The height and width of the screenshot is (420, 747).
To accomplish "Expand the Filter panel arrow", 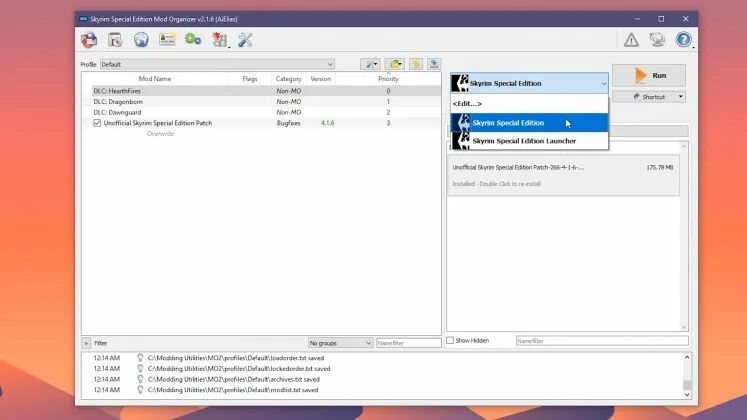I will pos(86,343).
